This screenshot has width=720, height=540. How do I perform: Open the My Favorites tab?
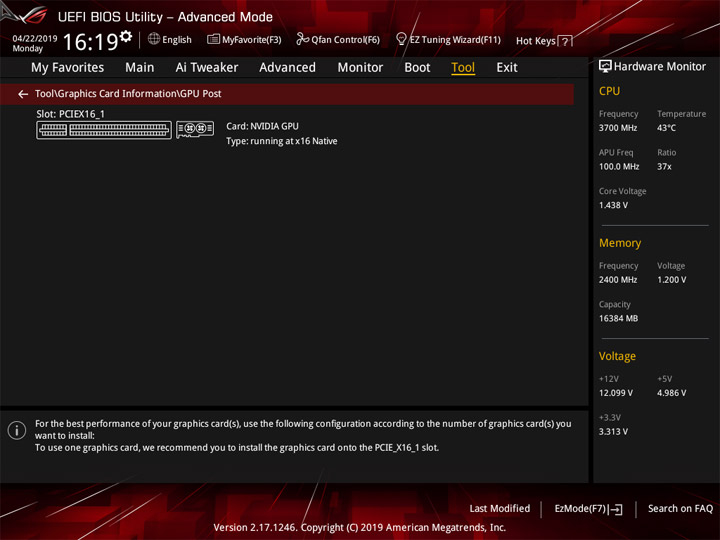(68, 68)
